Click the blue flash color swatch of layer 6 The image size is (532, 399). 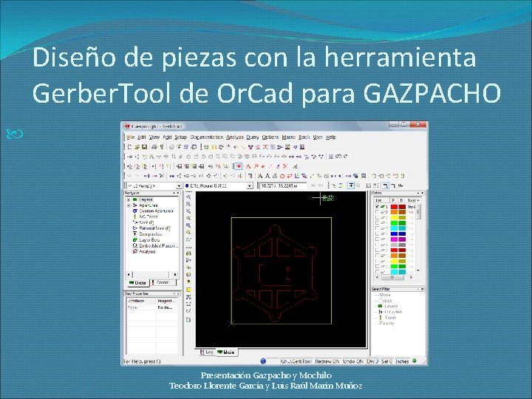pos(394,233)
